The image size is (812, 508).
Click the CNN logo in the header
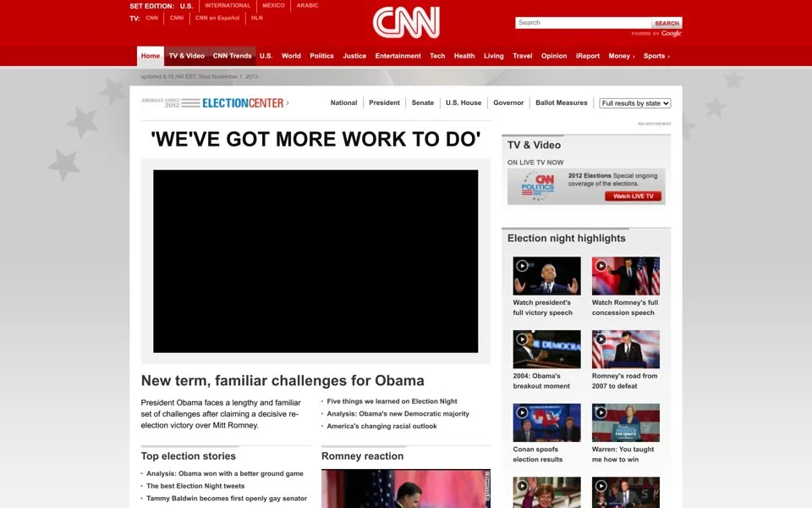[406, 22]
